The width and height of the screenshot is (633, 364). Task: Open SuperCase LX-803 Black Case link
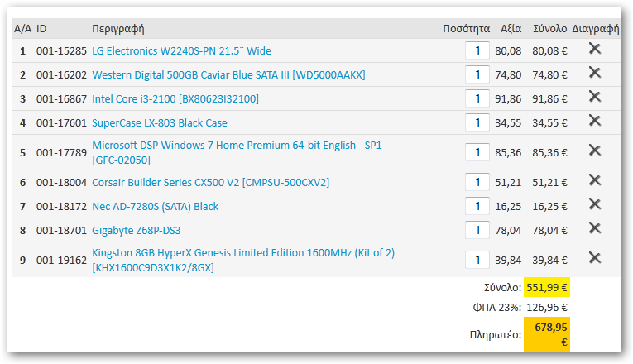160,122
